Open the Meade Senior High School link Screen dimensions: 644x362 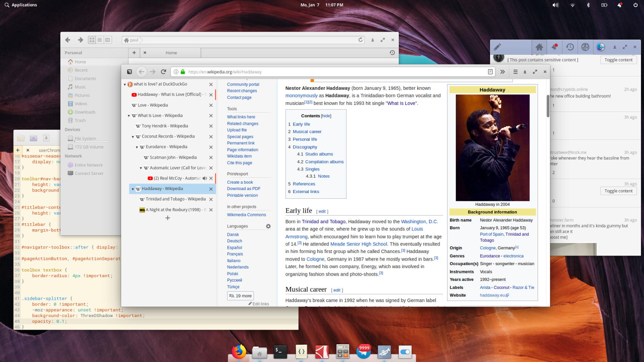coord(358,244)
